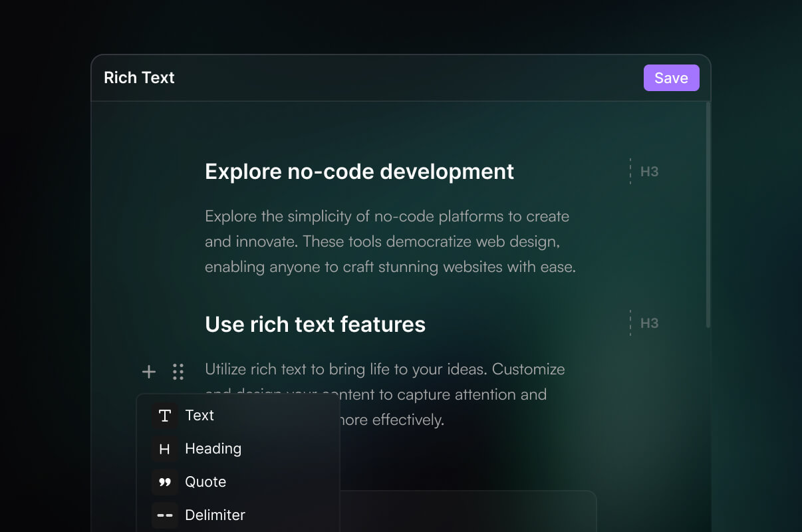The height and width of the screenshot is (532, 802).
Task: Click the editor's vertical scrollbar
Action: click(x=708, y=215)
